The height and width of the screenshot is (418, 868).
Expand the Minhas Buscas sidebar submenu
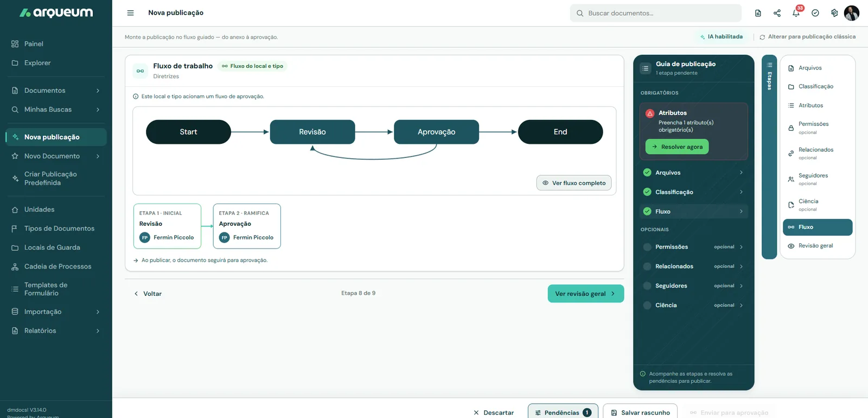[98, 110]
